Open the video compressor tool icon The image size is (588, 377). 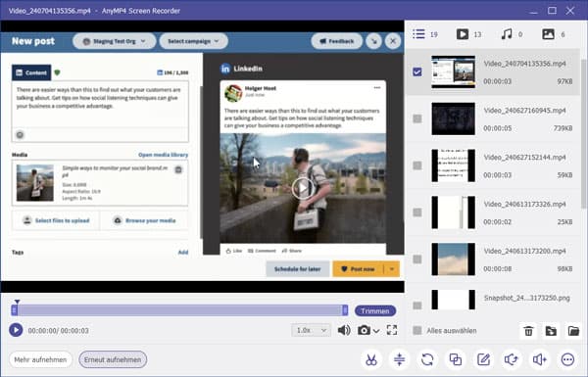(400, 359)
